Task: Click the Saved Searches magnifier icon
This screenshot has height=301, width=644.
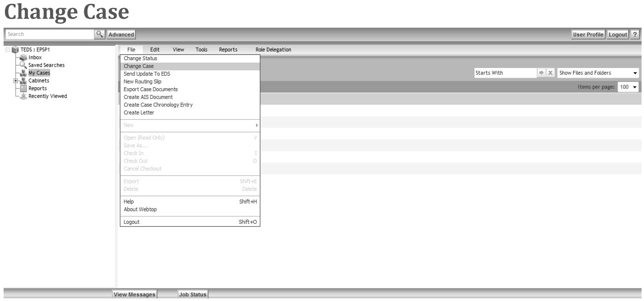Action: (23, 65)
